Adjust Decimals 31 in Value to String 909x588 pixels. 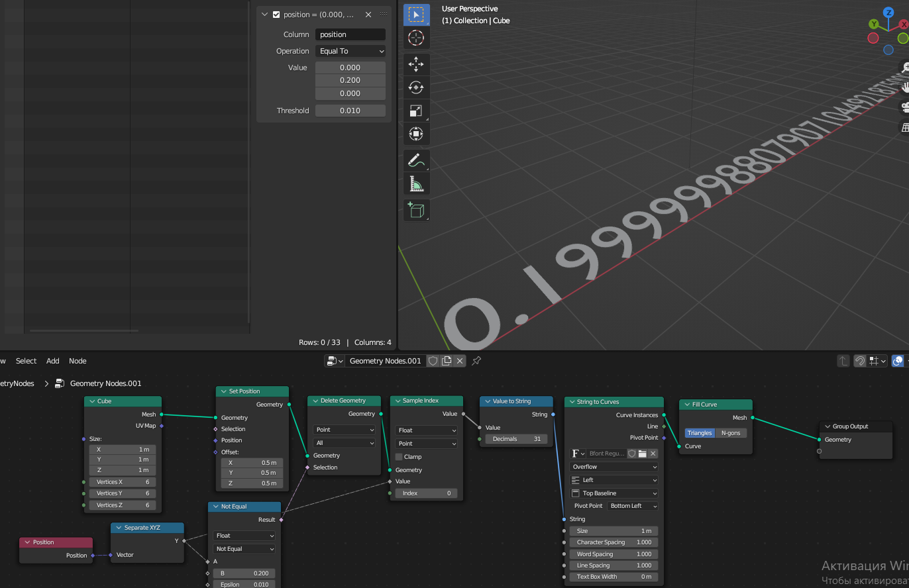pos(516,439)
